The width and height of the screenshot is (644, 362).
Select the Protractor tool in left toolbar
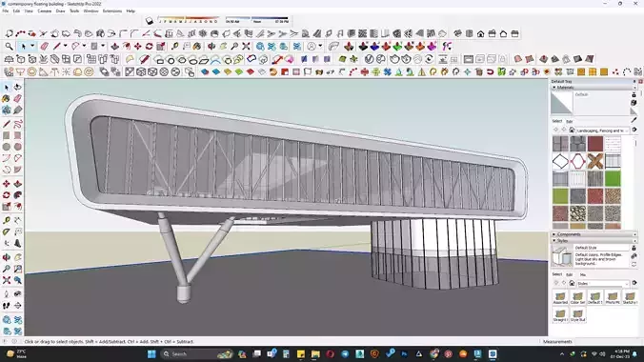7,232
